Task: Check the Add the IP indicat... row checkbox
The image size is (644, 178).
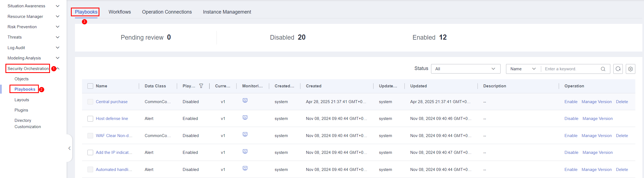Action: (90, 152)
